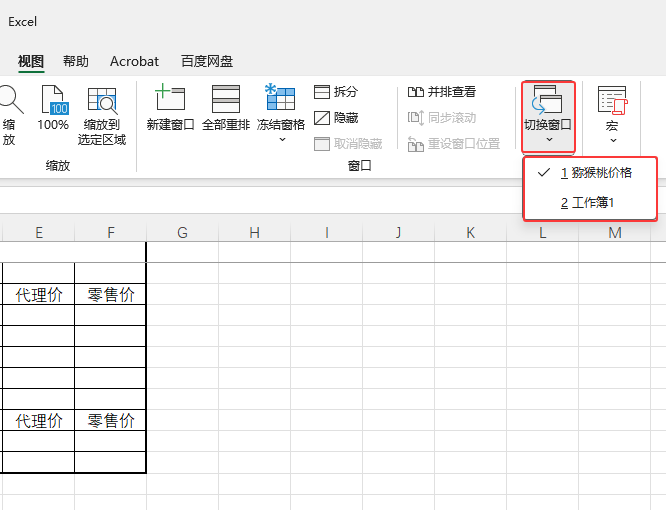666x510 pixels.
Task: Open the 百度网盘 ribbon tab
Action: [x=207, y=62]
